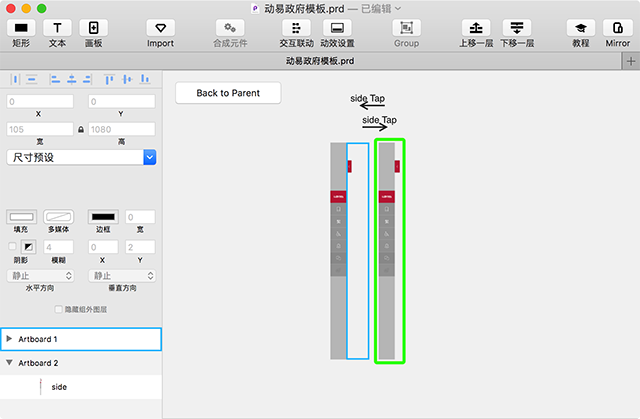Switch to the 动易政府模板.prd document tab
The width and height of the screenshot is (640, 419).
pyautogui.click(x=318, y=61)
